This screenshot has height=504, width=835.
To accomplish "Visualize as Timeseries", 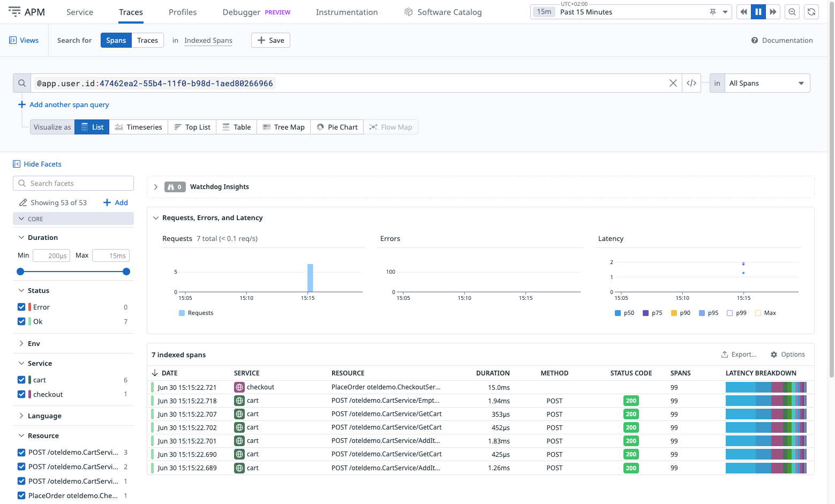I will pos(139,127).
